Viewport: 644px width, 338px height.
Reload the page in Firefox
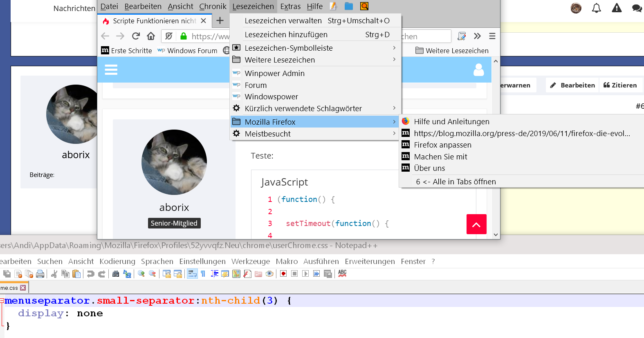coord(136,36)
